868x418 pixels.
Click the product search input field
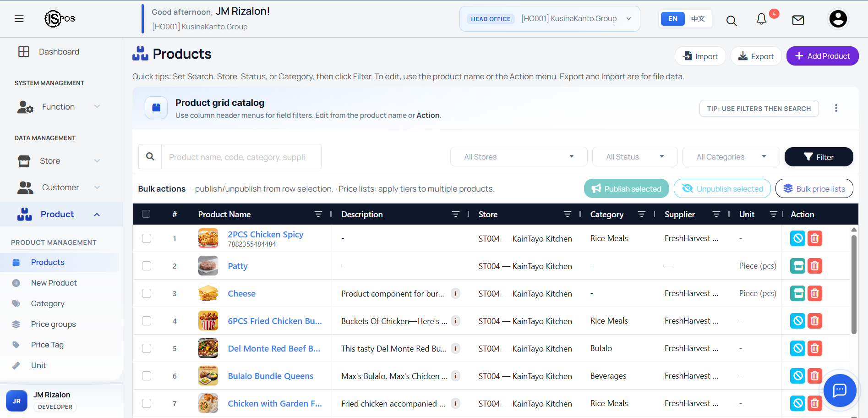coord(241,157)
